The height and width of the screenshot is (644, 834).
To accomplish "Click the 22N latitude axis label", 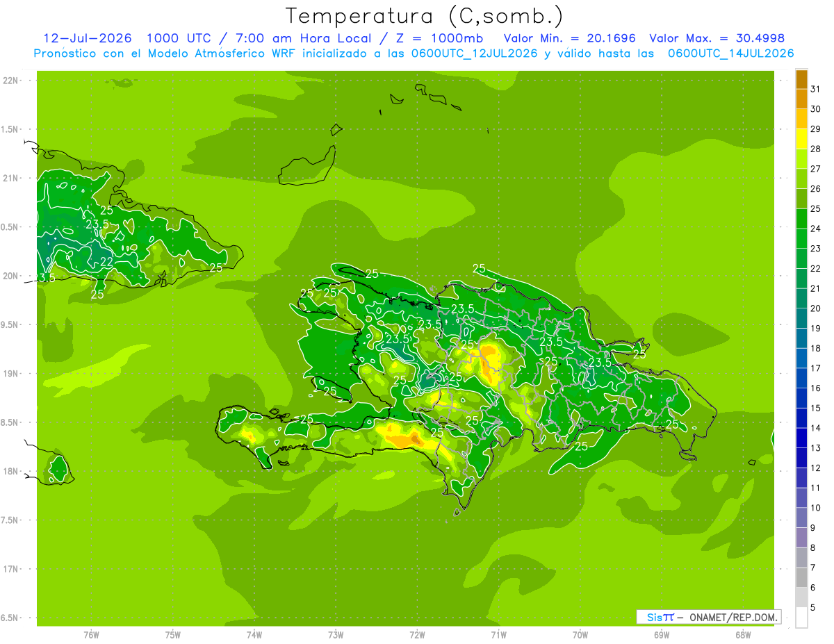I will pyautogui.click(x=11, y=81).
